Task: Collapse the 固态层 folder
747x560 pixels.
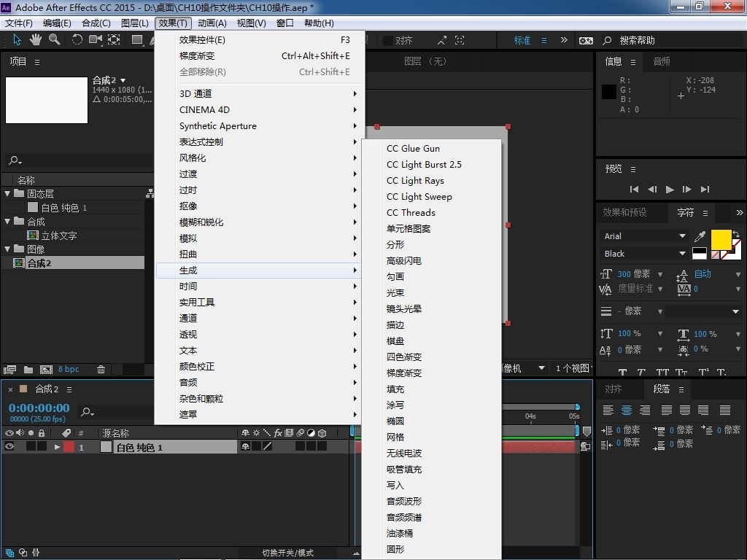Action: click(x=7, y=193)
